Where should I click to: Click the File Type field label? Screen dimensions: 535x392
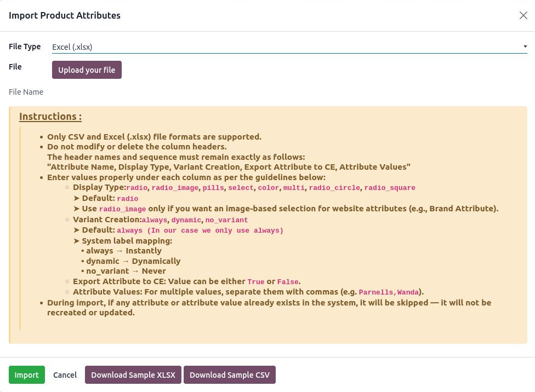25,47
